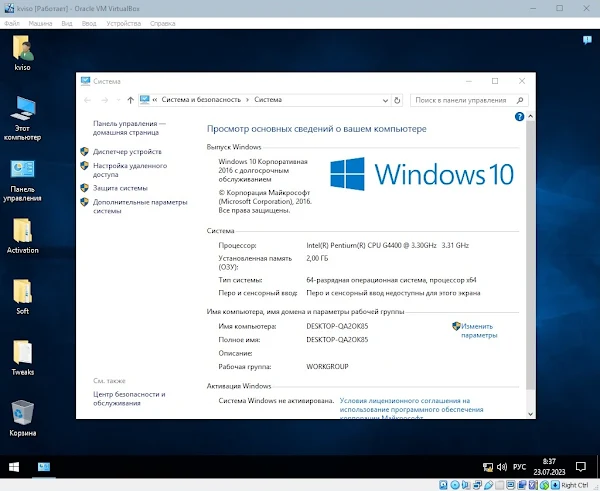Open network status tray icon
The height and width of the screenshot is (491, 600).
(x=488, y=467)
